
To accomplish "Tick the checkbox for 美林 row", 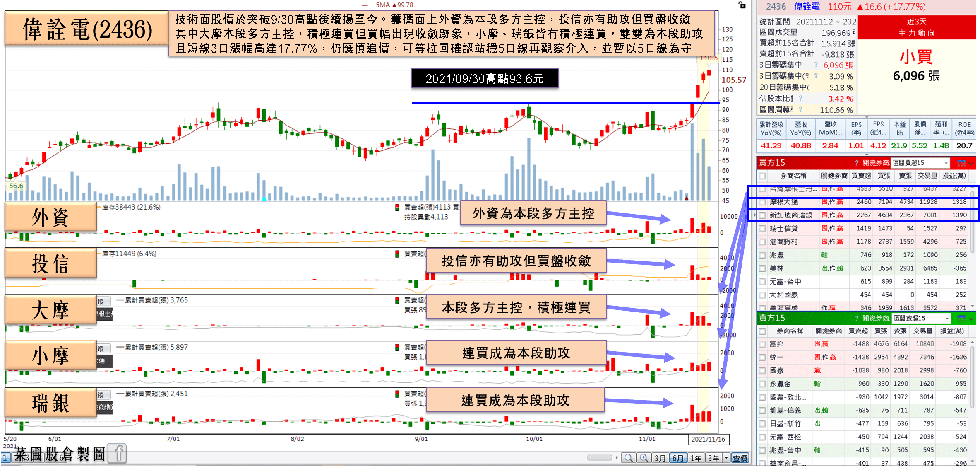I will (762, 268).
